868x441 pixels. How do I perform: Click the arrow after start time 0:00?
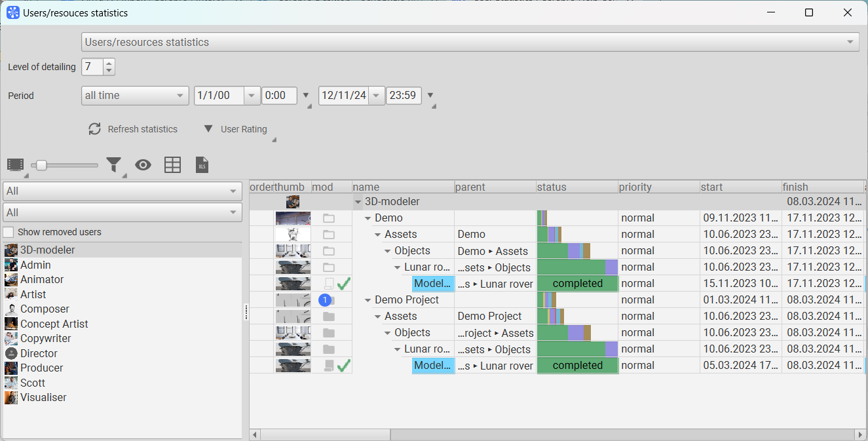tap(306, 96)
